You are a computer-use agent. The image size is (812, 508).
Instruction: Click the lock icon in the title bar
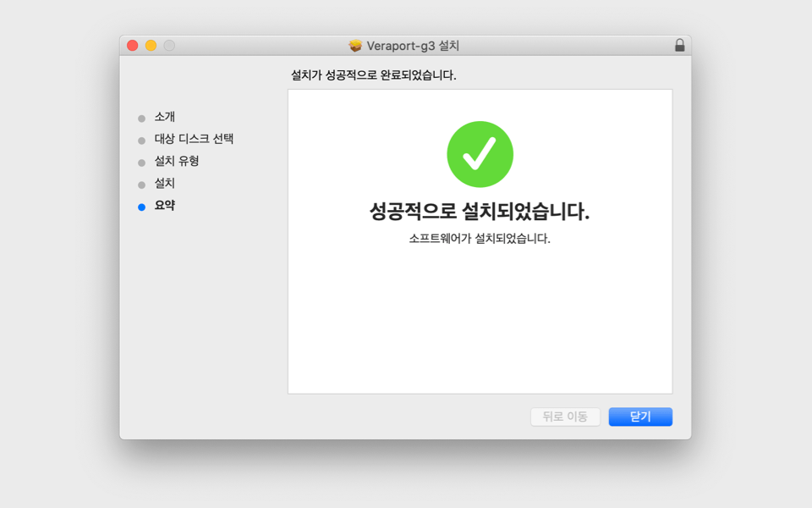click(x=679, y=46)
